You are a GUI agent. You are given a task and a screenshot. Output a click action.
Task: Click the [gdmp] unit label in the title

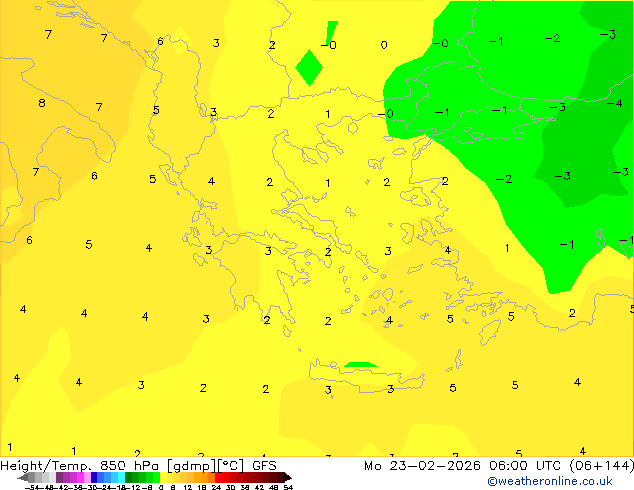tap(192, 466)
